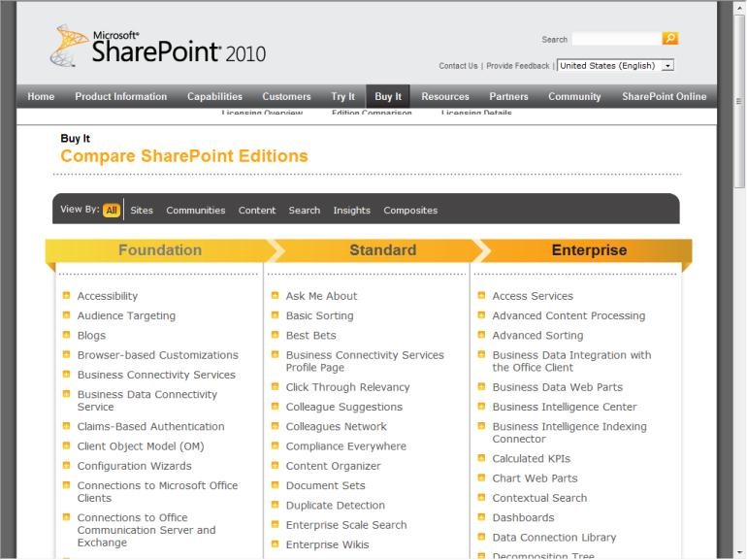Click bullet icon next to Dashboards
This screenshot has width=747, height=560.
(x=481, y=517)
